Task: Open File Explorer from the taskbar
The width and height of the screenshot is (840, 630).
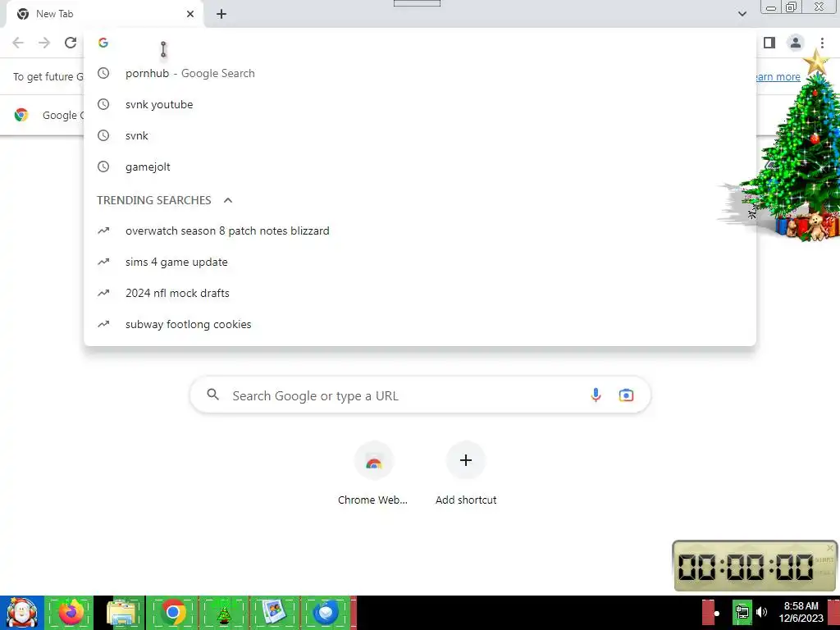Action: click(122, 613)
